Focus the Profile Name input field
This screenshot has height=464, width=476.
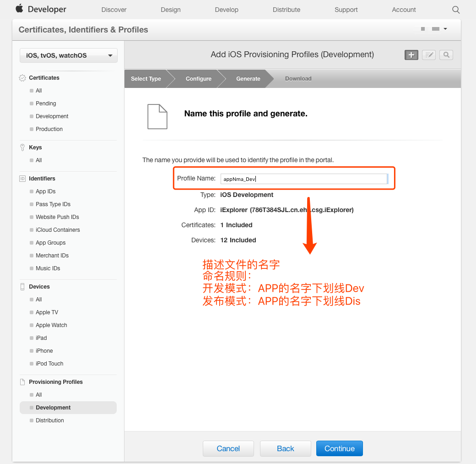click(304, 179)
